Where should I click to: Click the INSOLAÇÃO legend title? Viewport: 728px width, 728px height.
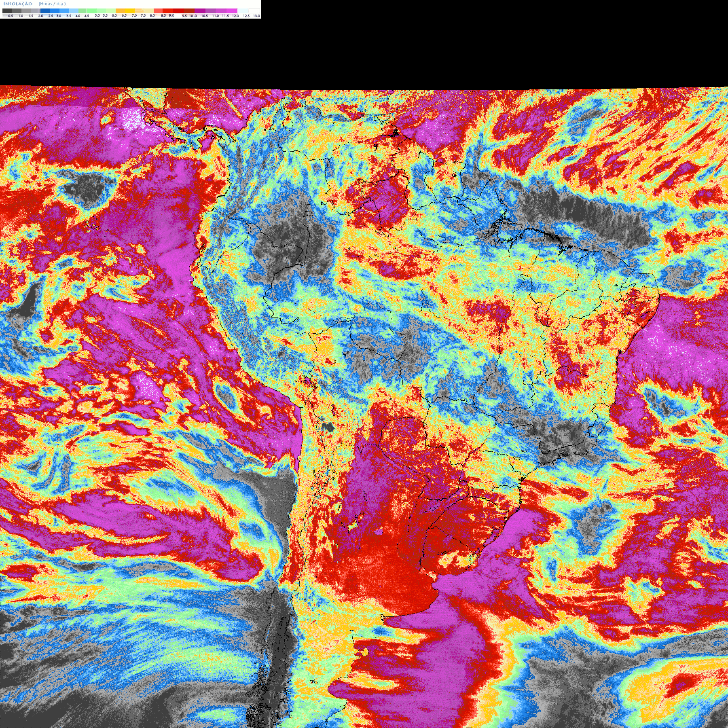(18, 4)
